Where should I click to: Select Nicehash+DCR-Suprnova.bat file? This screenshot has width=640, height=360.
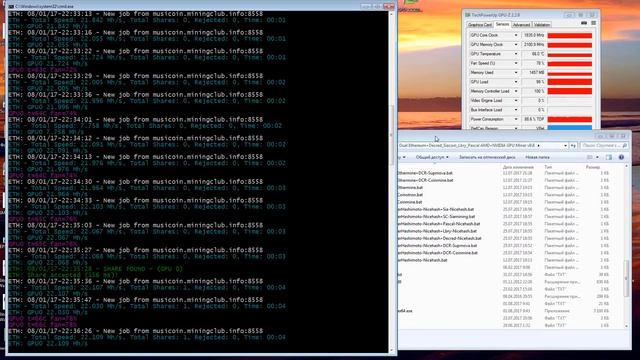click(438, 246)
